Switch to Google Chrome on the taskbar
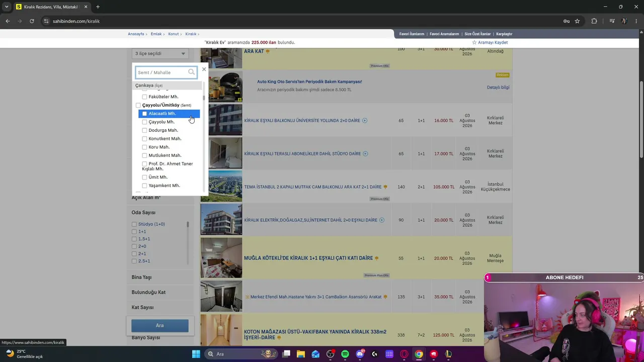644x362 pixels. pyautogui.click(x=419, y=354)
